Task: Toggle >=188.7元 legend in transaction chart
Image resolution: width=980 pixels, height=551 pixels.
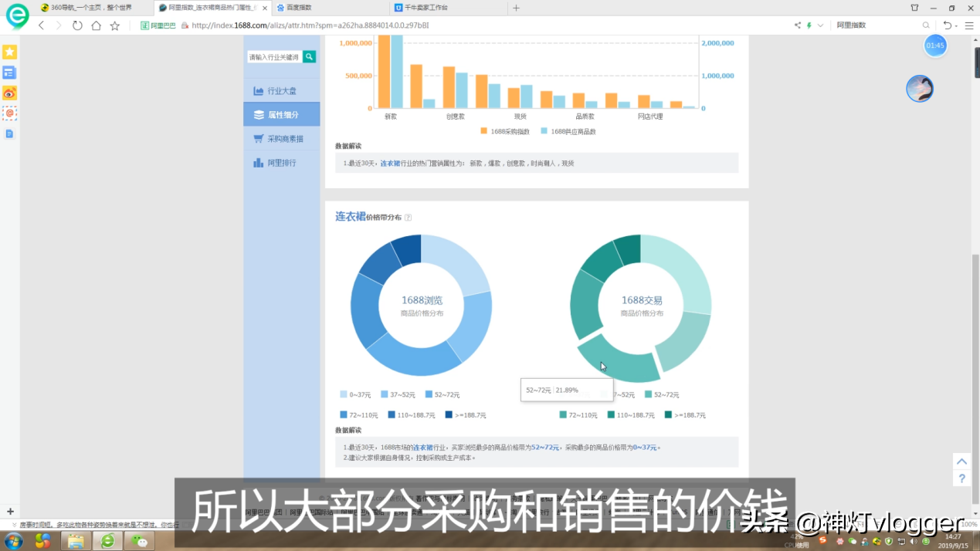Action: pyautogui.click(x=684, y=415)
